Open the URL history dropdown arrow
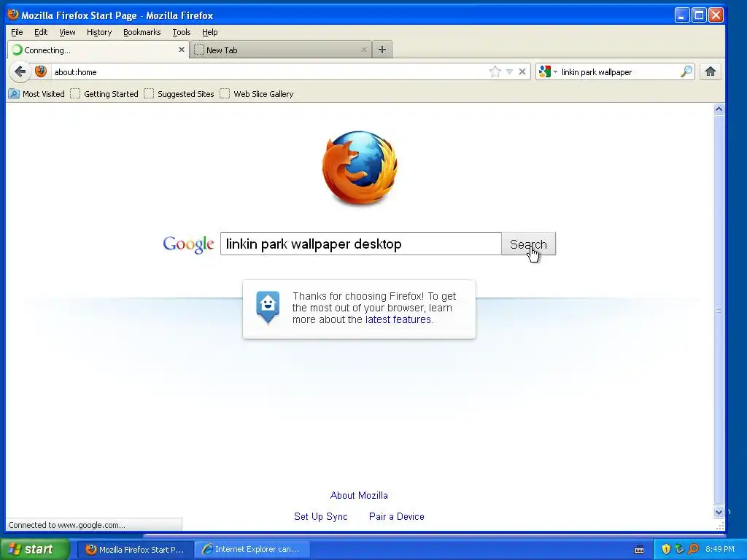This screenshot has height=560, width=747. [509, 72]
